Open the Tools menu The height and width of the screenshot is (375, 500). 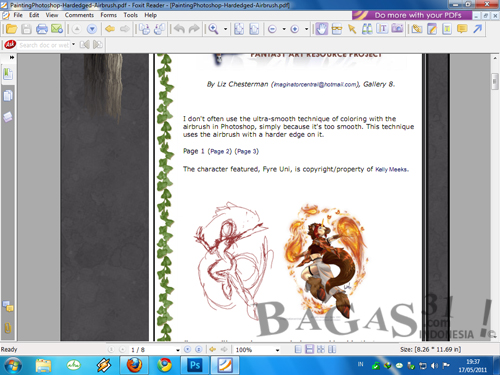point(130,15)
